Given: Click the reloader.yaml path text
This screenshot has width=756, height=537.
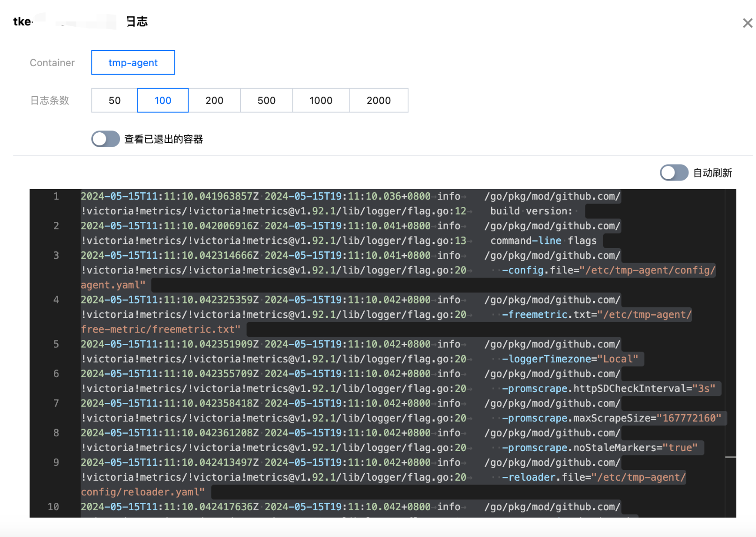Looking at the screenshot, I should point(143,492).
